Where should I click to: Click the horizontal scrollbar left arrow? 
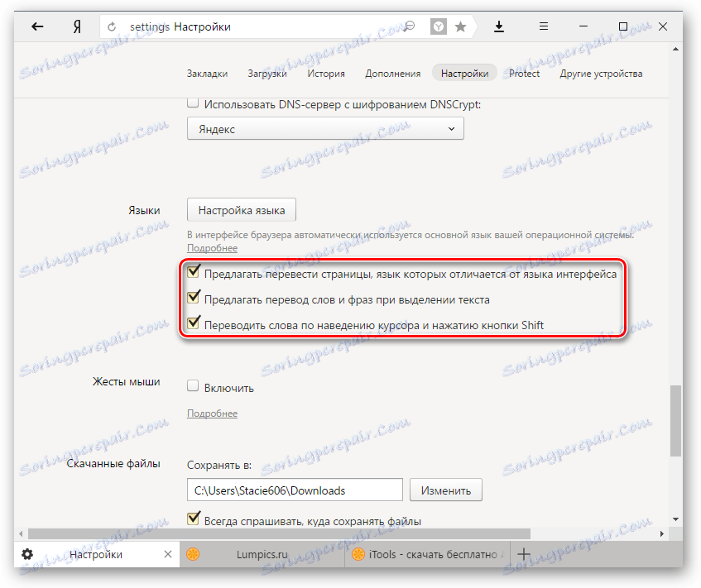coord(21,533)
